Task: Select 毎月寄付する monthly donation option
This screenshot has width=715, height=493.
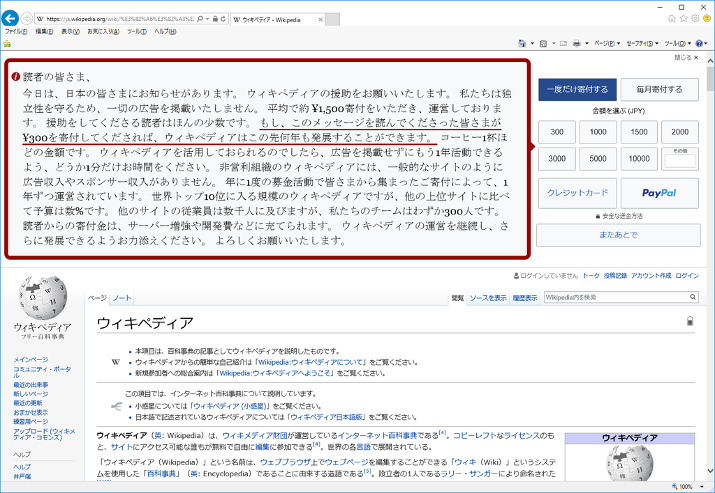Action: pyautogui.click(x=659, y=89)
